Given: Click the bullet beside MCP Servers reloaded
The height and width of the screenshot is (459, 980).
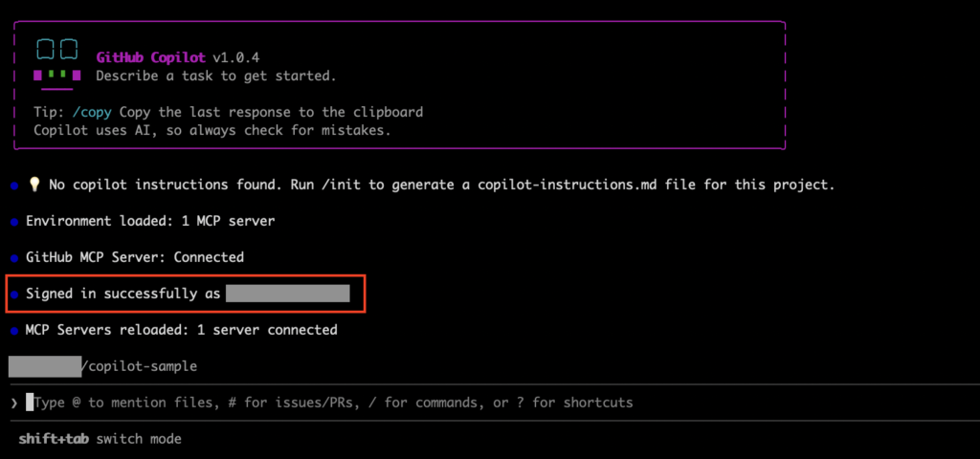Looking at the screenshot, I should [14, 331].
